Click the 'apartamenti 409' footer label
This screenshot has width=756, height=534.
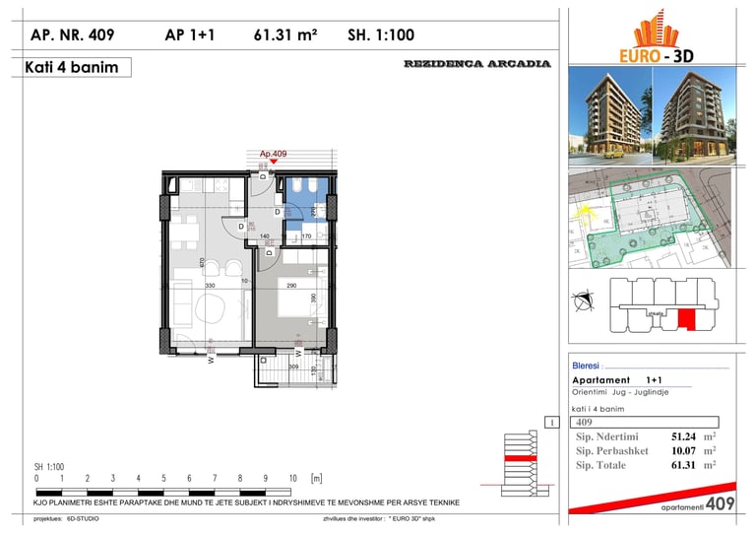698,504
